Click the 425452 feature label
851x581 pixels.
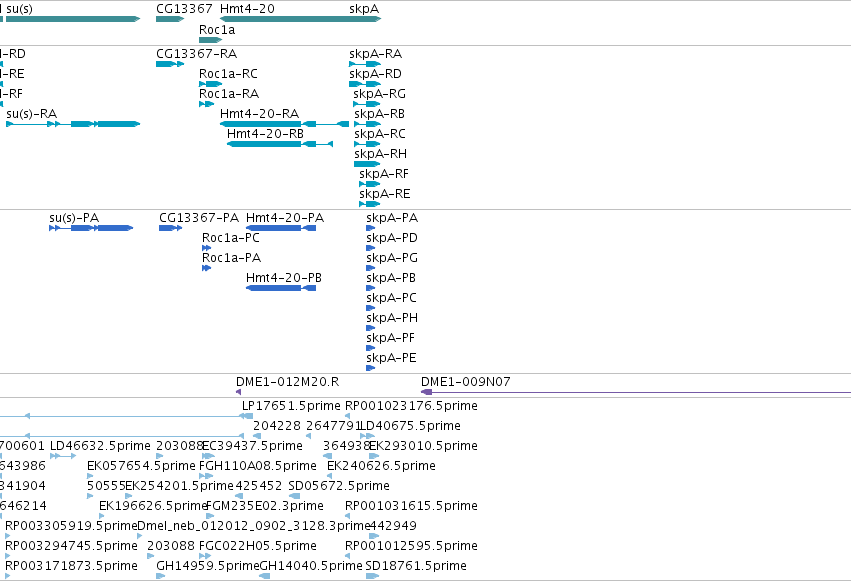(x=258, y=487)
